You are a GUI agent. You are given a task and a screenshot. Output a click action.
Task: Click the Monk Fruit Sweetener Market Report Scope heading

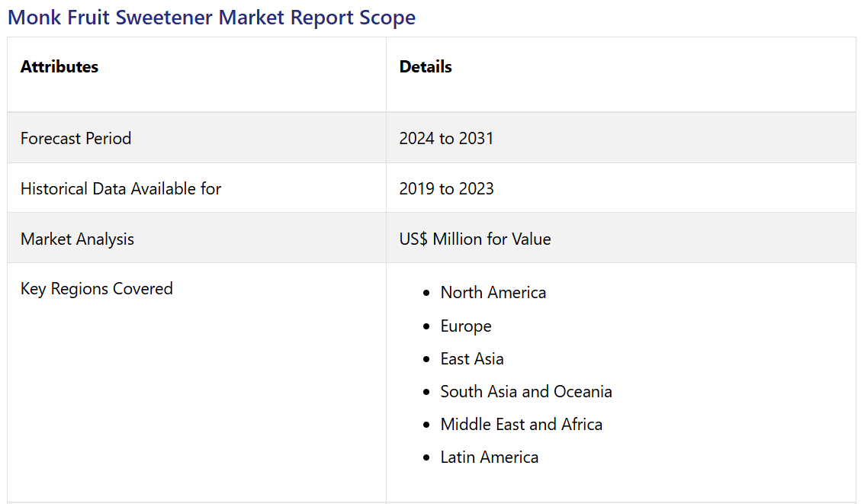211,18
